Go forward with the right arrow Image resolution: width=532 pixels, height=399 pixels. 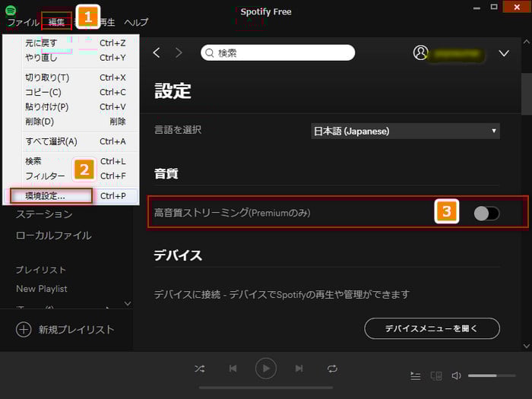(x=179, y=52)
